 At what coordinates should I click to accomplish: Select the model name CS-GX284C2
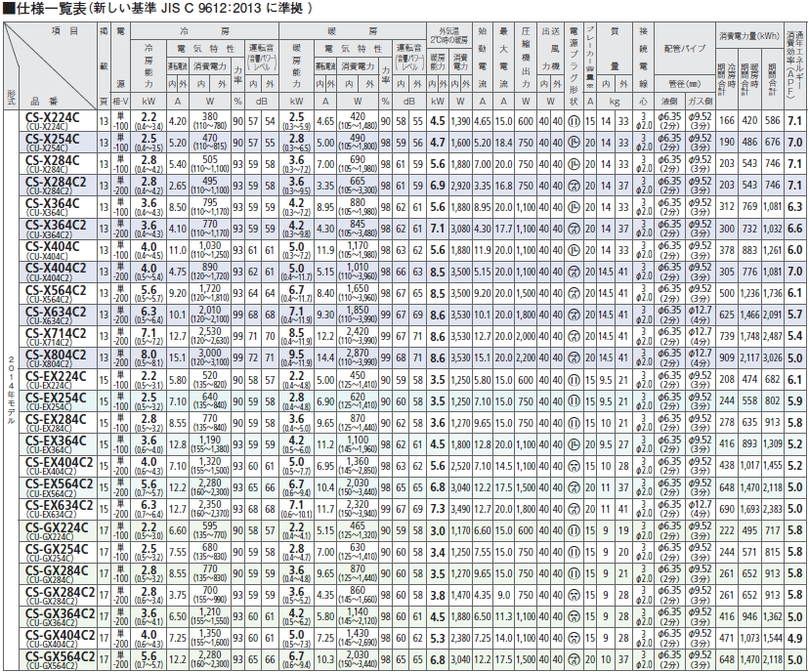pos(61,592)
